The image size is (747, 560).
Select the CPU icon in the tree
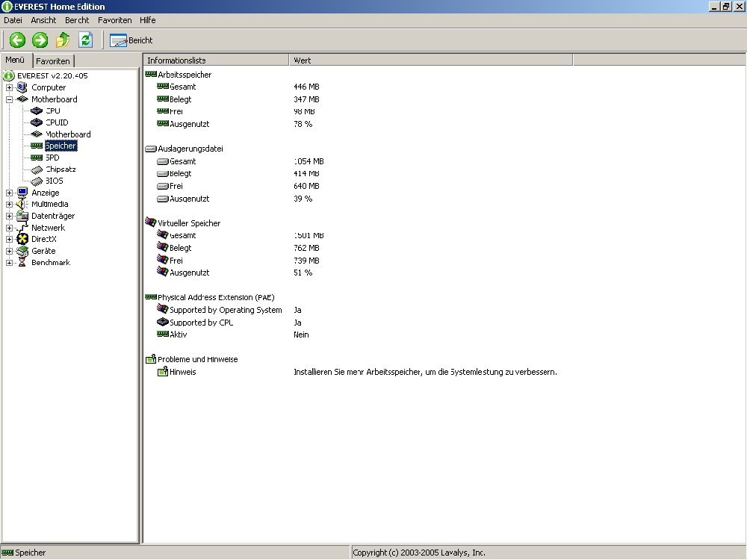[x=37, y=111]
